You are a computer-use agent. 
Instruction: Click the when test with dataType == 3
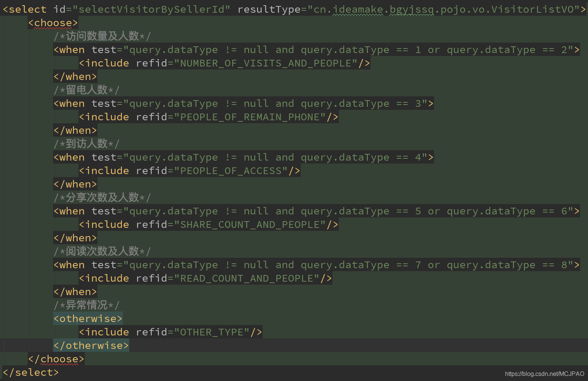pos(244,103)
